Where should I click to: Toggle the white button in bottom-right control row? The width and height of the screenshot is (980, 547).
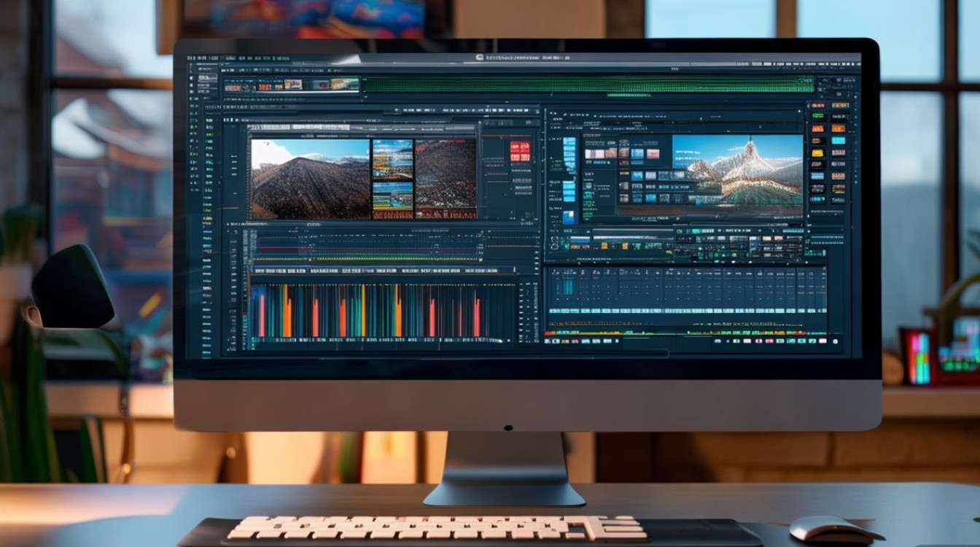pos(823,341)
